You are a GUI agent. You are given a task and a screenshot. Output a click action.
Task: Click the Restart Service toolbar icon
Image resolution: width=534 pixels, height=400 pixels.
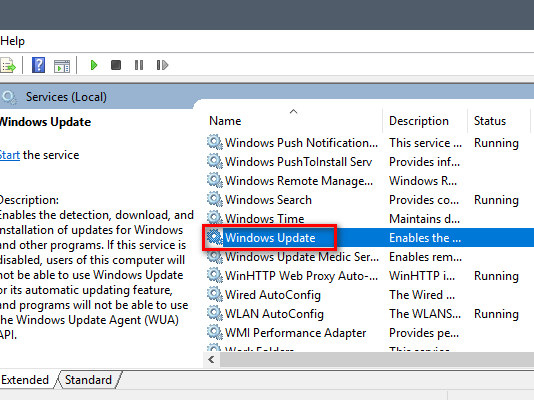[162, 65]
